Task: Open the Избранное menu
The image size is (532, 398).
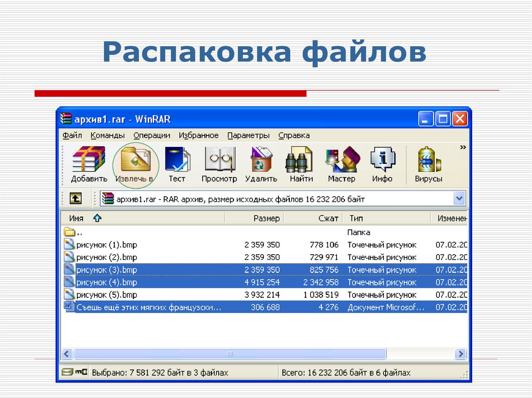Action: [199, 135]
